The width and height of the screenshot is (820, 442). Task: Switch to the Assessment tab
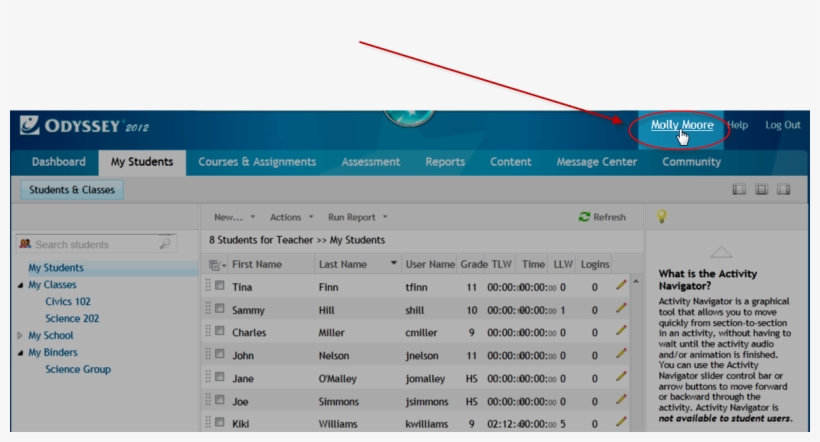point(370,162)
